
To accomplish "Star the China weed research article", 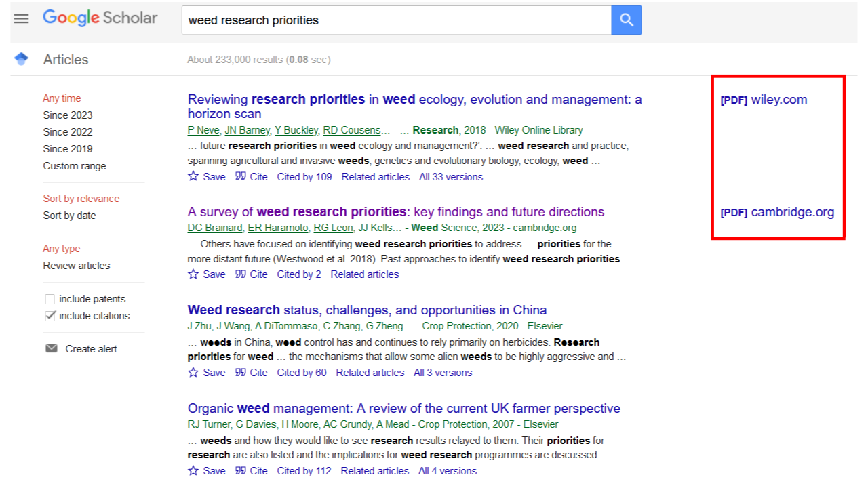I will point(194,372).
